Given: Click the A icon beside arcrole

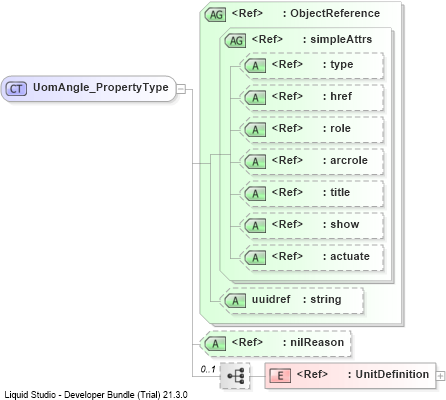Looking at the screenshot, I should 255,162.
